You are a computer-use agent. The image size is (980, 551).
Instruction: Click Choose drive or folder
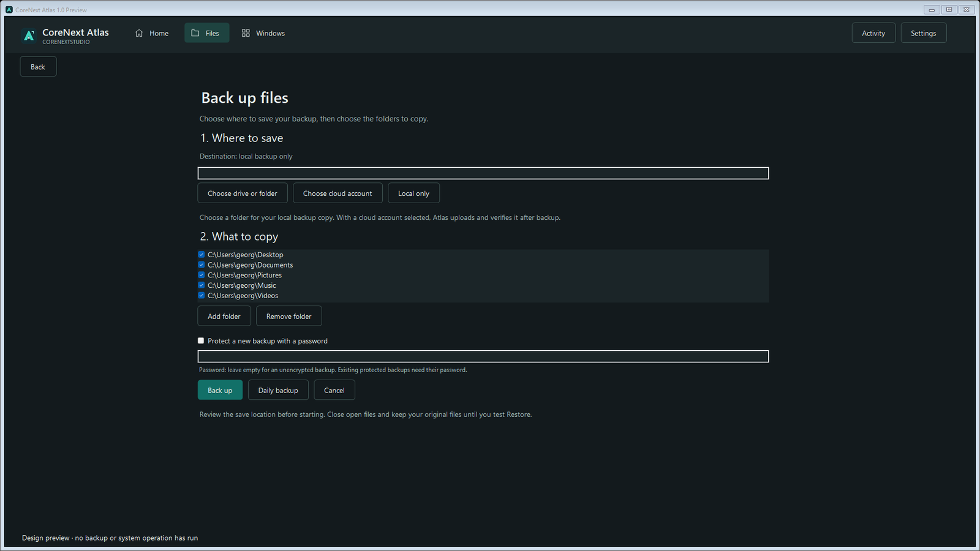tap(243, 193)
